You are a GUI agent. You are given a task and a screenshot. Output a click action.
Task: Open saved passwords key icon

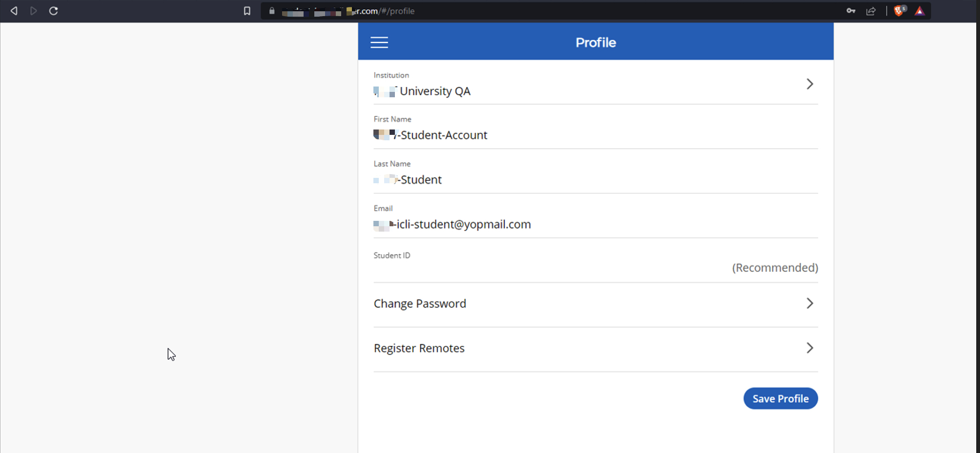point(851,11)
